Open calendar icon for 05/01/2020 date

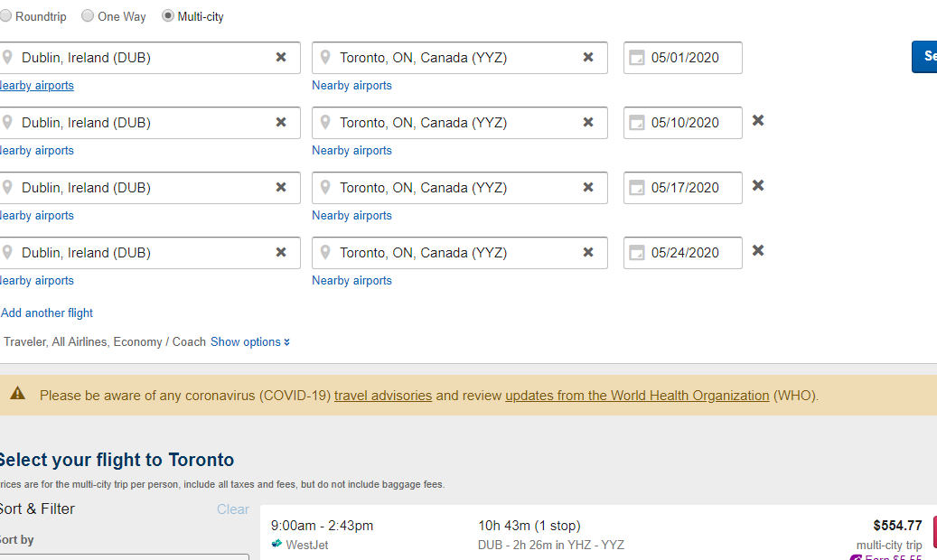tap(637, 58)
